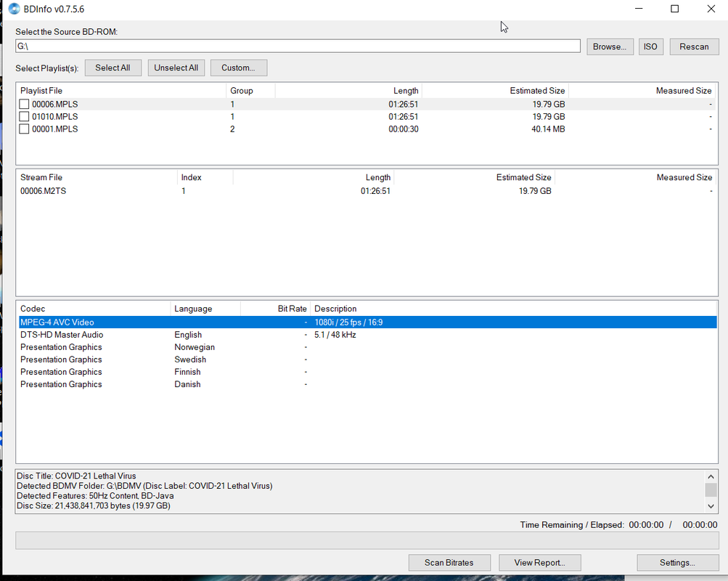Click the disc info scrollbar thumb
This screenshot has width=728, height=581.
pos(711,490)
